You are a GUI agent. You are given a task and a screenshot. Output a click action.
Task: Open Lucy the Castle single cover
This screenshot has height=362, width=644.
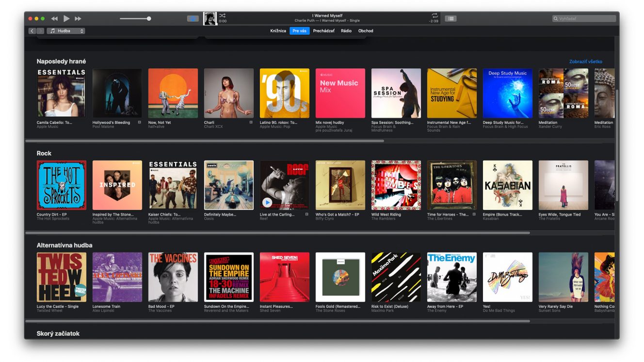pos(62,277)
